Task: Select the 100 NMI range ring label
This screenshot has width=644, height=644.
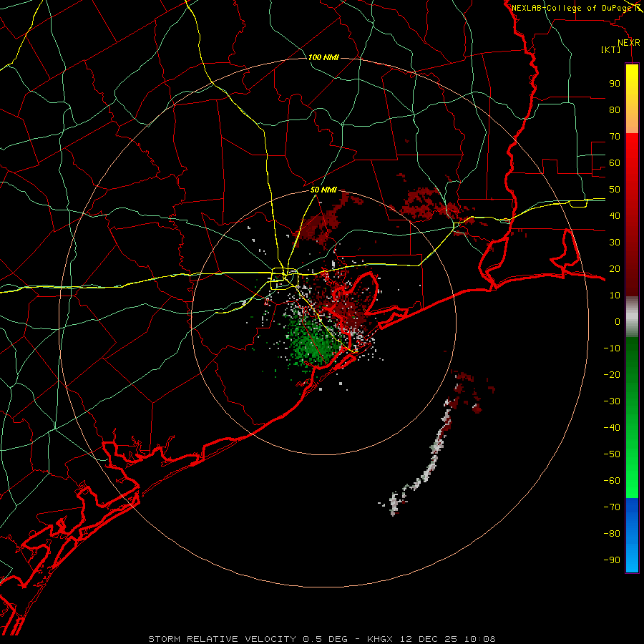Action: pyautogui.click(x=323, y=57)
